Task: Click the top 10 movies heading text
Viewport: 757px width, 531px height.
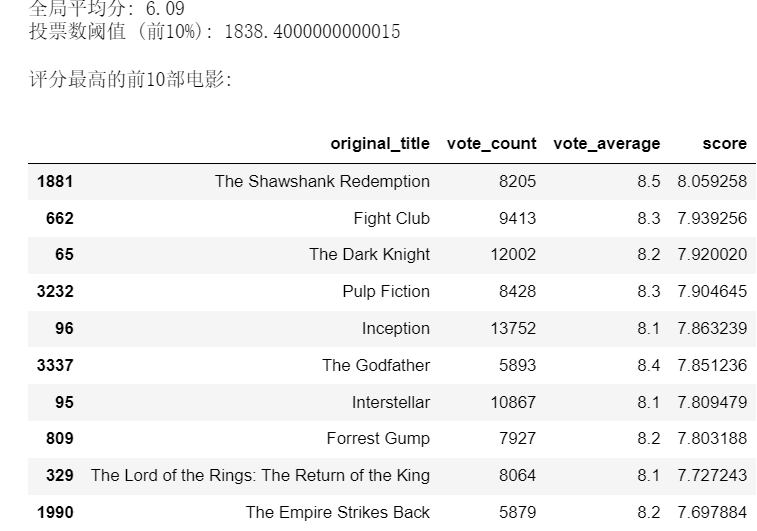Action: [130, 78]
